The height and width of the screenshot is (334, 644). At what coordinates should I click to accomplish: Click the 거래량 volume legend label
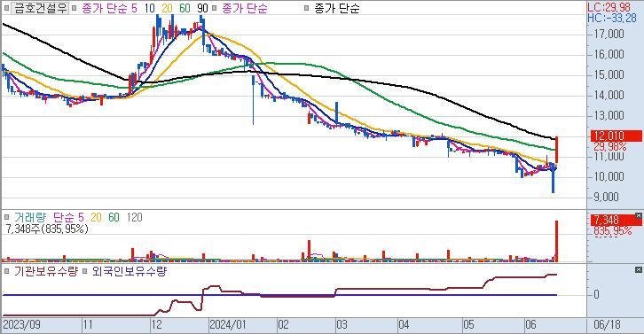click(30, 217)
